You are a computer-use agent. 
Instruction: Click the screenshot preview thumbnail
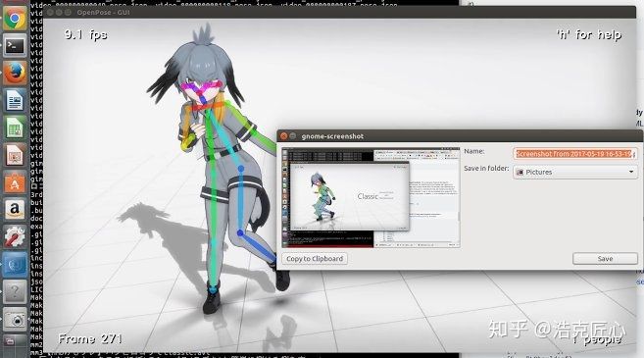click(371, 198)
